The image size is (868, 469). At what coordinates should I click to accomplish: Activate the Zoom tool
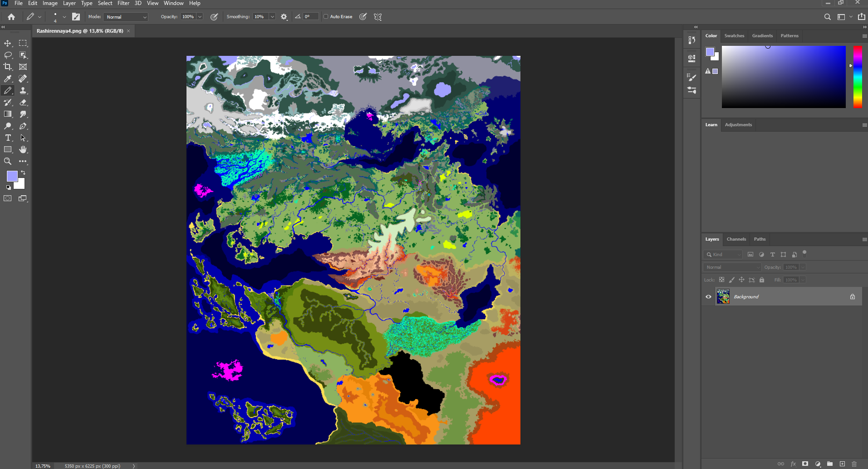pos(8,161)
